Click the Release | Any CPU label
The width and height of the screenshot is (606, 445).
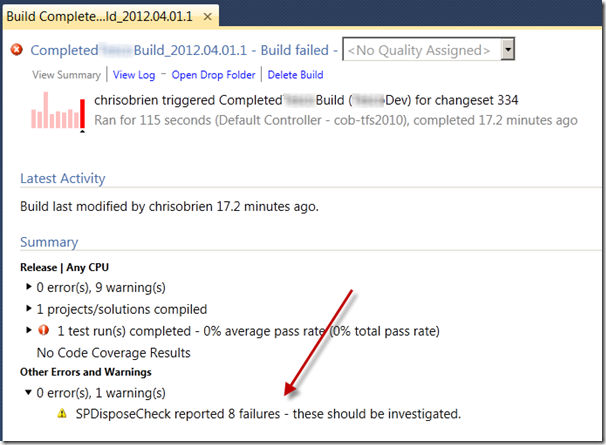pyautogui.click(x=65, y=267)
